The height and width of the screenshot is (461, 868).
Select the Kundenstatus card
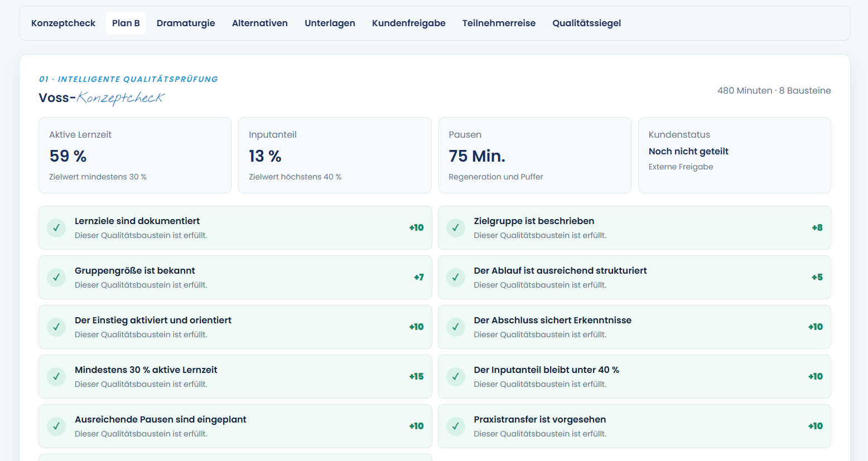(735, 155)
